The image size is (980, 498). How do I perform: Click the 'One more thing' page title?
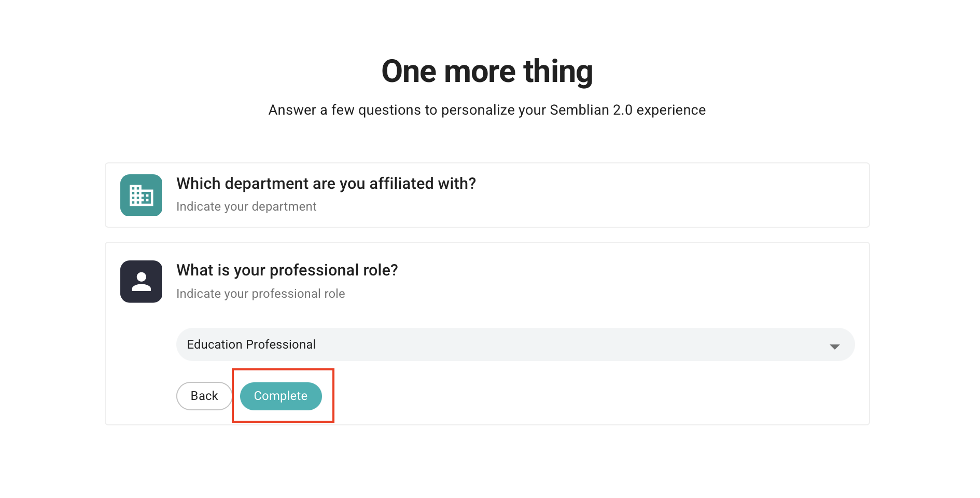pyautogui.click(x=487, y=71)
